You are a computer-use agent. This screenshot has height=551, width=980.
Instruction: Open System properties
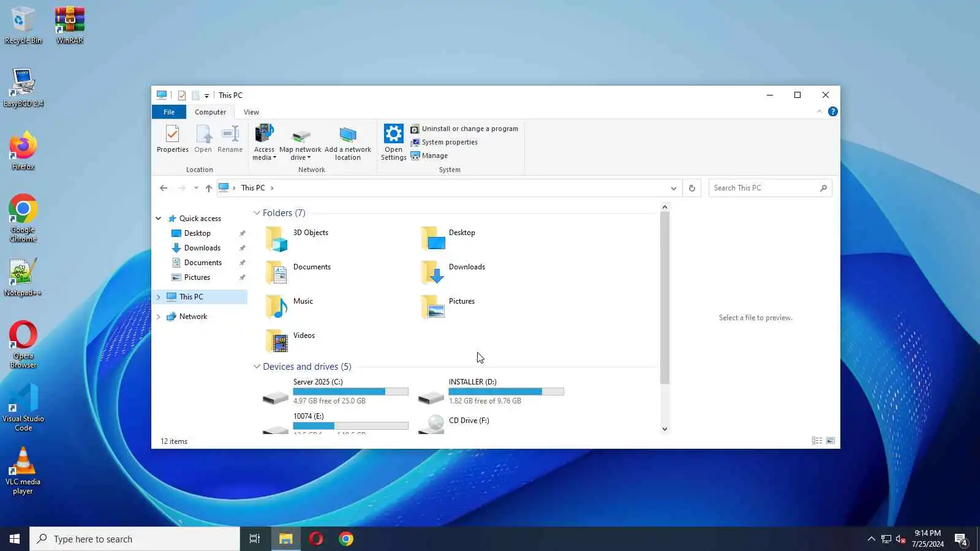(x=444, y=142)
